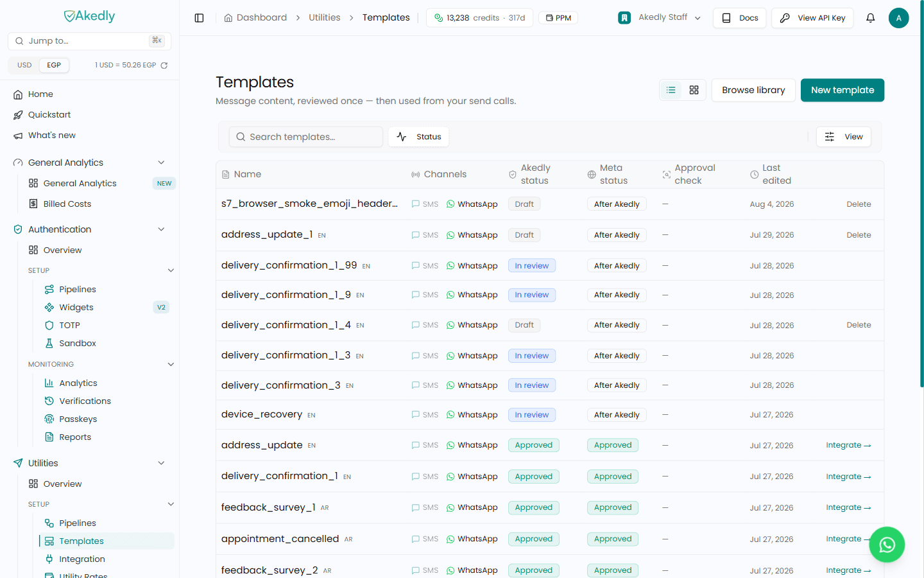Open the notifications bell

click(870, 18)
